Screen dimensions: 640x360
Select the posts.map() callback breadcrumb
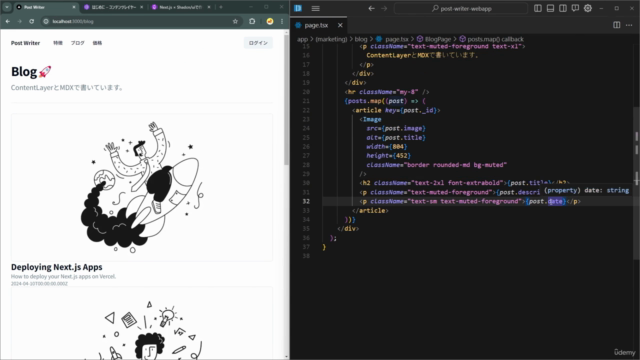pos(491,39)
